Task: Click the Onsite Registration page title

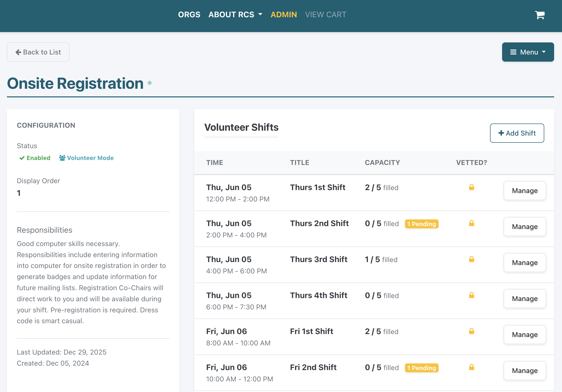Action: [75, 83]
